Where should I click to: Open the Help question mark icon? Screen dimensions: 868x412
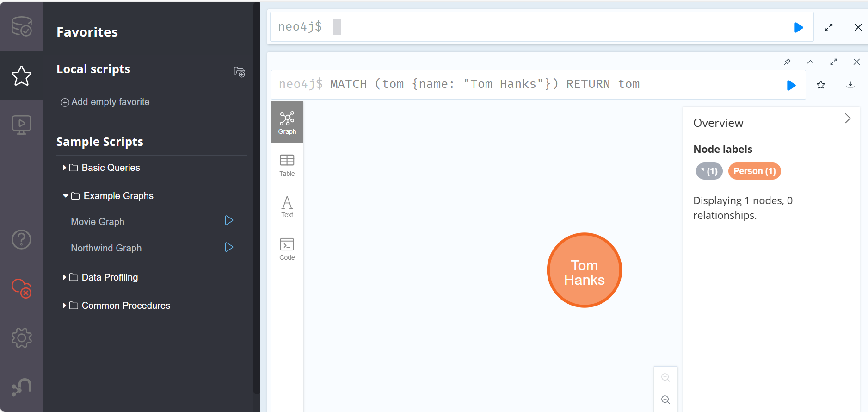coord(22,239)
